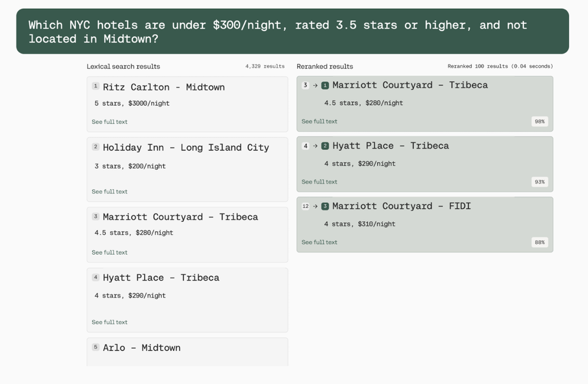Viewport: 588px width, 384px height.
Task: Select lexical result Marriott Courtyard - Tribeca title
Action: click(x=180, y=217)
